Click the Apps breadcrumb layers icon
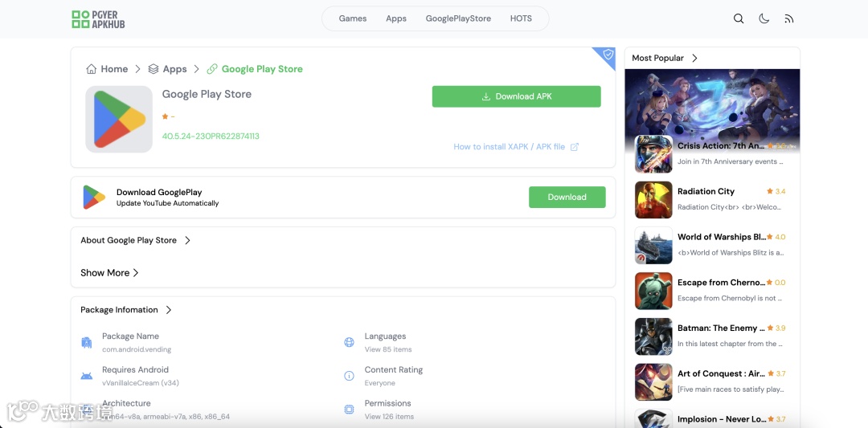 (154, 69)
